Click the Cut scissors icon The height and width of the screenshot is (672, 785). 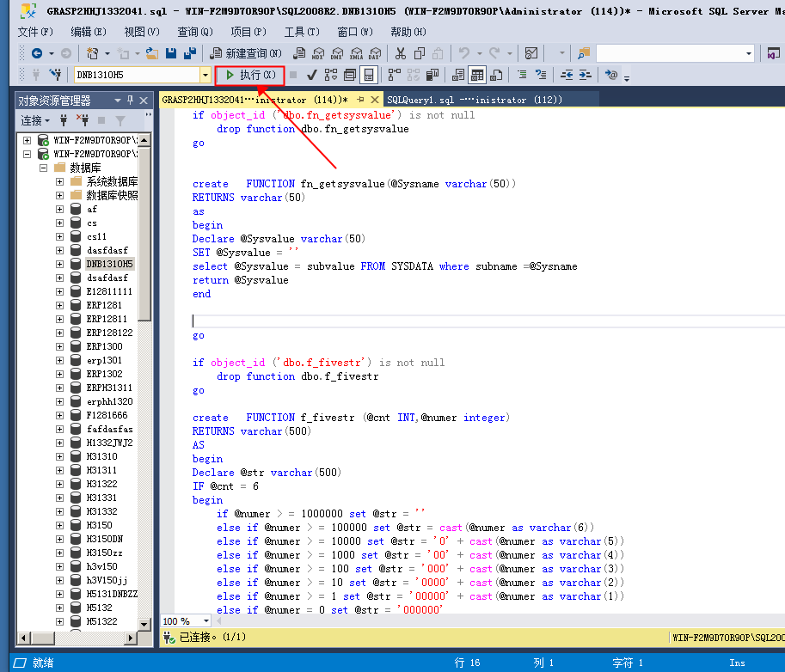tap(400, 53)
